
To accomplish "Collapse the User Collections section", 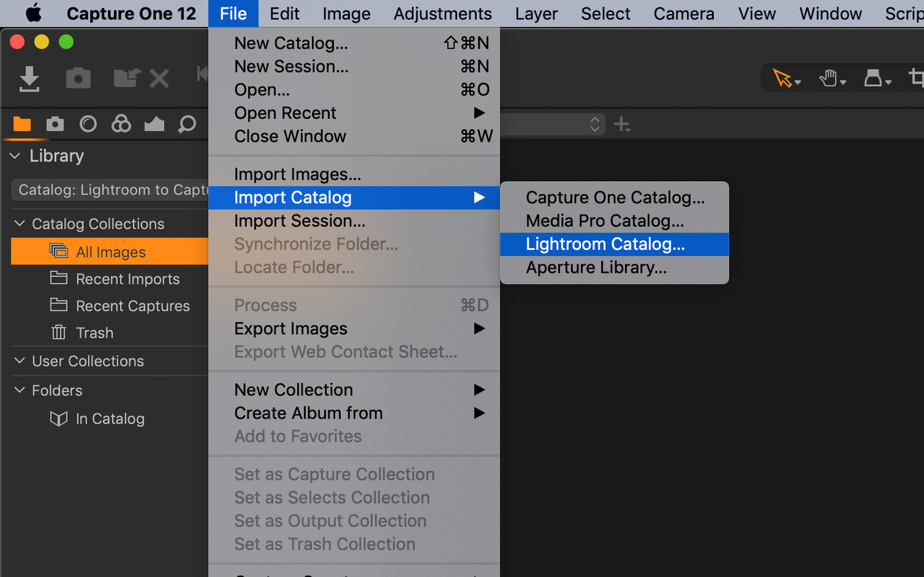I will pos(20,360).
